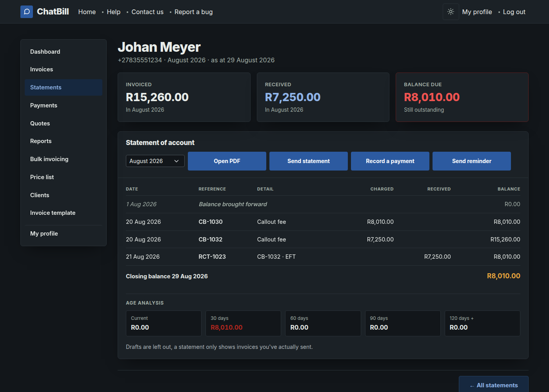The height and width of the screenshot is (392, 549).
Task: Click the ChatBill chat bubble logo icon
Action: [x=27, y=12]
